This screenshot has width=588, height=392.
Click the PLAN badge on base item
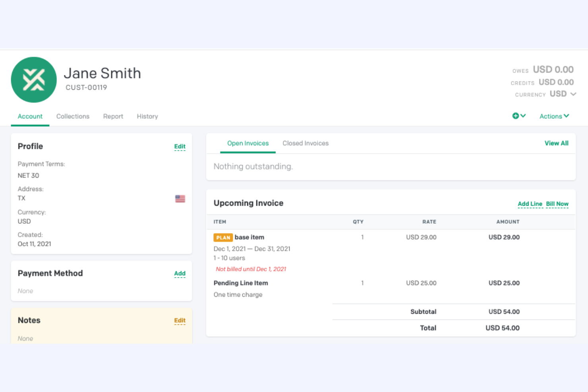(x=223, y=237)
